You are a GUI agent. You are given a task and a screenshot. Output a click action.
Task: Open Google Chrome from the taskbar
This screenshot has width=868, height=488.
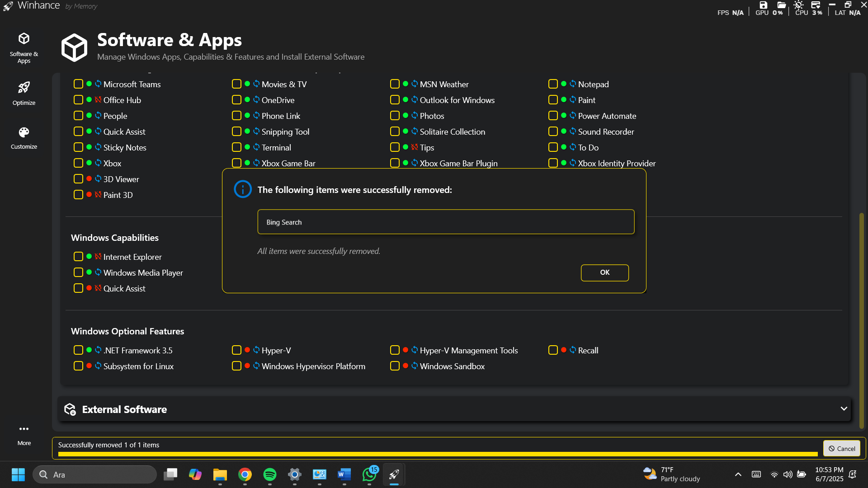(x=245, y=474)
